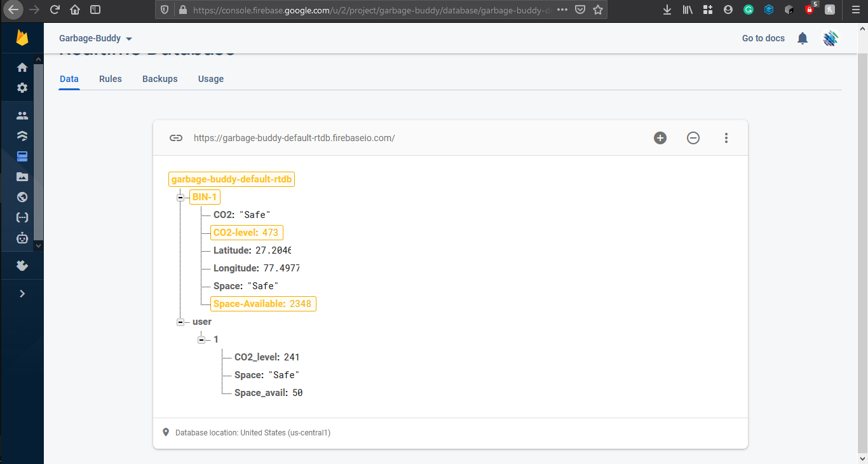
Task: Select the Latitude key
Action: (x=232, y=250)
